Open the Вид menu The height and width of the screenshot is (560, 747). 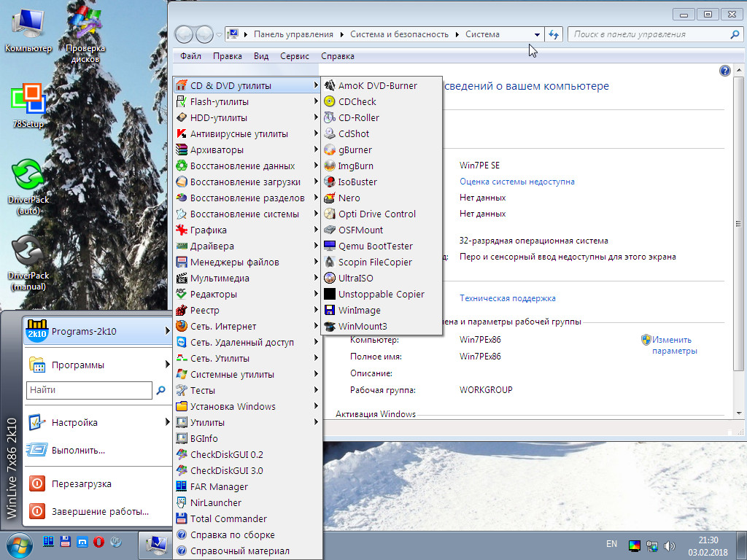261,56
